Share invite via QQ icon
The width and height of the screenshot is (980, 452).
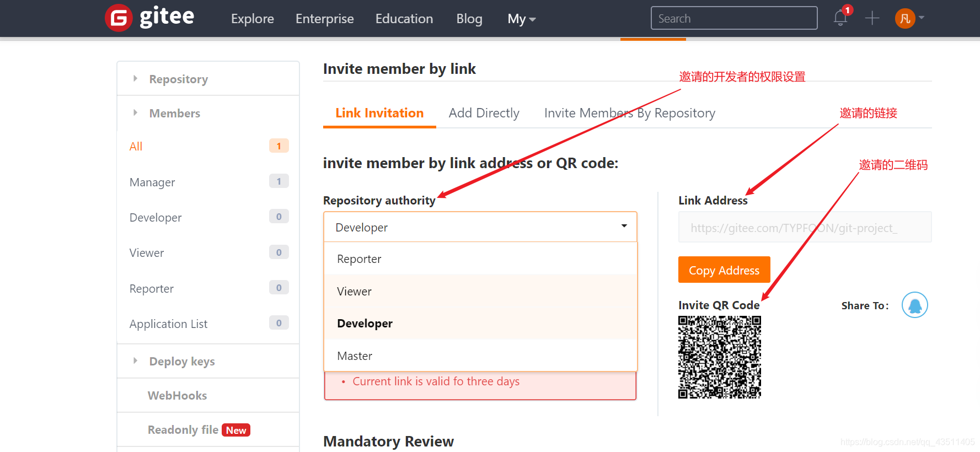pos(914,305)
